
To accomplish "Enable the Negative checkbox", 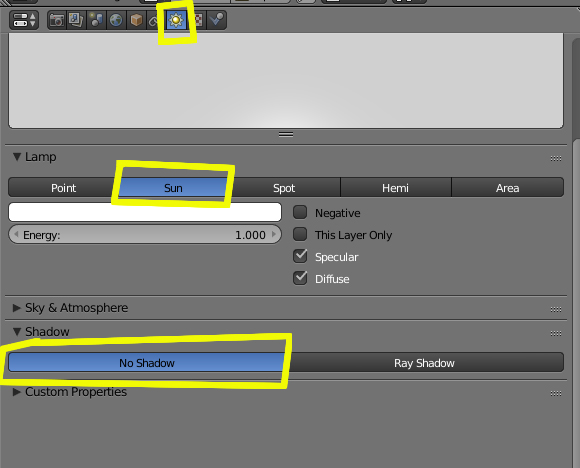I will pos(300,212).
